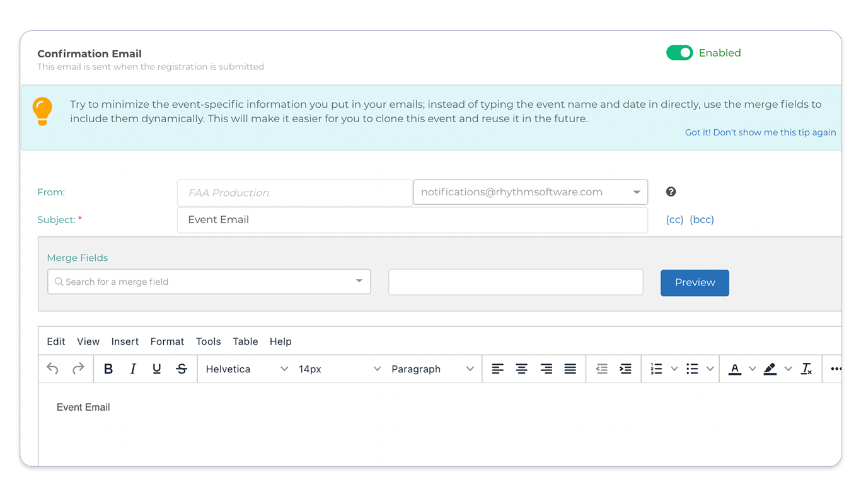Open the Help menu
This screenshot has height=504, width=861.
280,341
